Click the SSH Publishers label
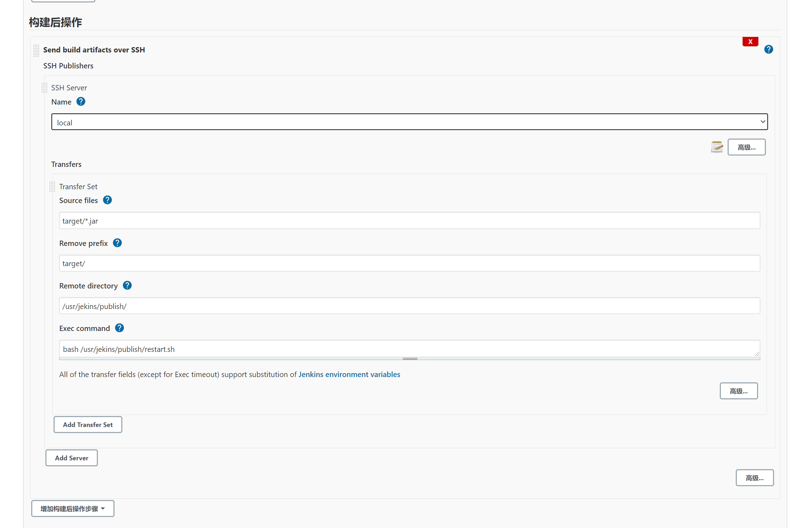Image resolution: width=812 pixels, height=528 pixels. pyautogui.click(x=68, y=66)
